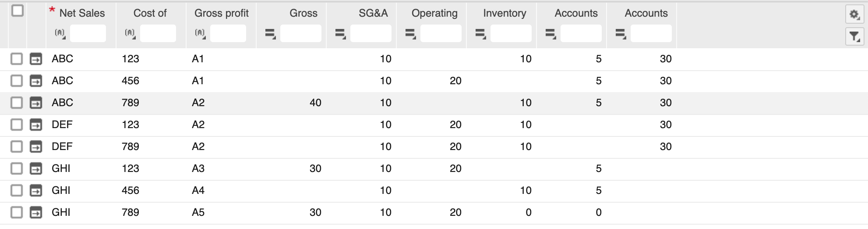Open row details icon for GHI 789
Viewport: 868px width, 229px height.
[36, 212]
